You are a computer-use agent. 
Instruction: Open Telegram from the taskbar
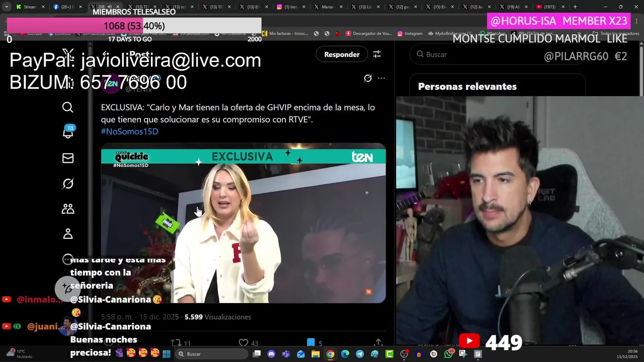[x=360, y=354]
